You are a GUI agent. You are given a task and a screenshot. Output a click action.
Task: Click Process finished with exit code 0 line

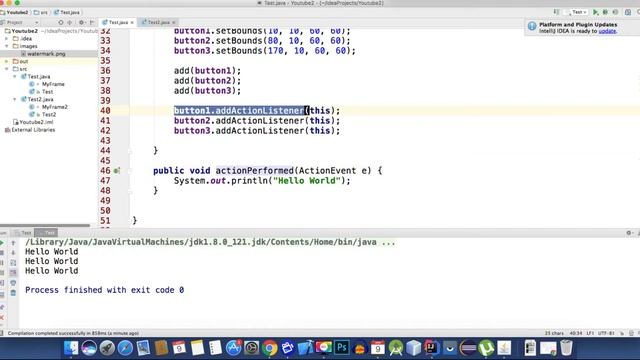104,290
